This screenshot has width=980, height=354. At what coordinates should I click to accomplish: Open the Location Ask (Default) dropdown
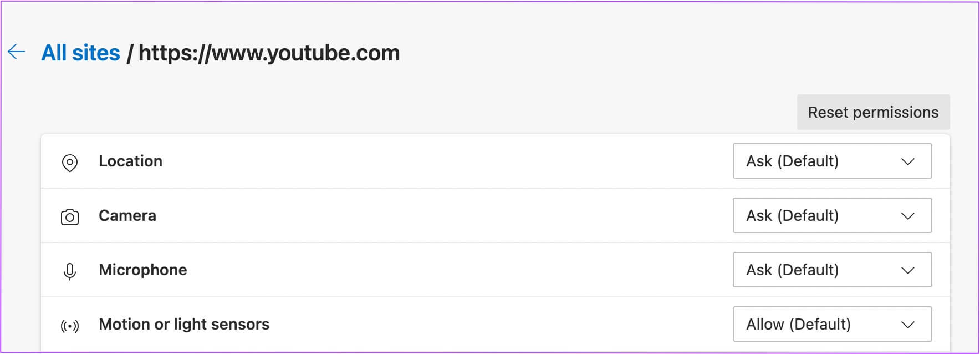831,161
